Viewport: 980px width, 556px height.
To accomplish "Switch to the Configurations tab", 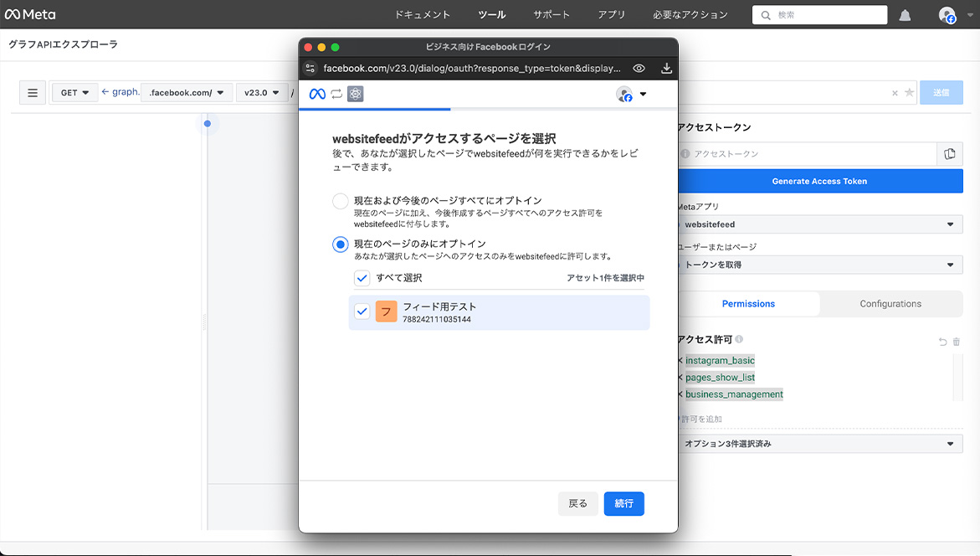I will (890, 304).
